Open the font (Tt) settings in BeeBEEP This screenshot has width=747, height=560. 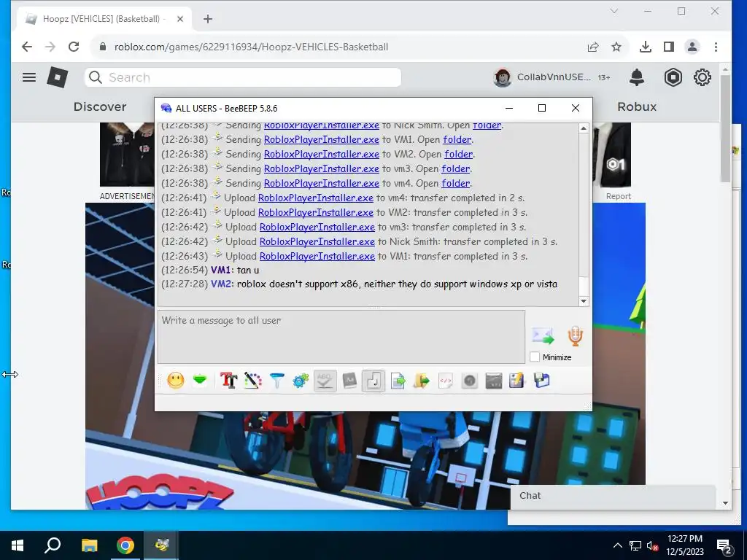click(x=228, y=381)
